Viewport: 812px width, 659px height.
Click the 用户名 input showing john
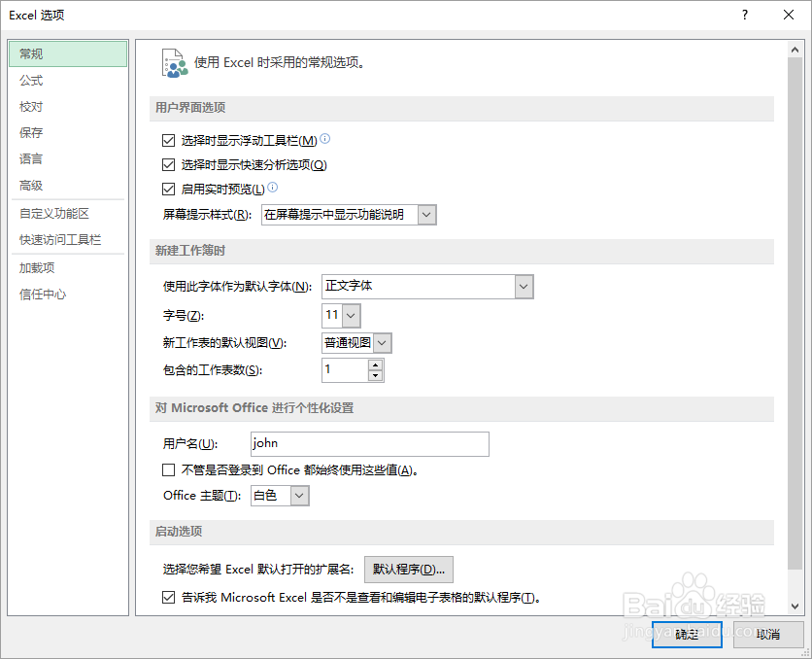point(369,444)
